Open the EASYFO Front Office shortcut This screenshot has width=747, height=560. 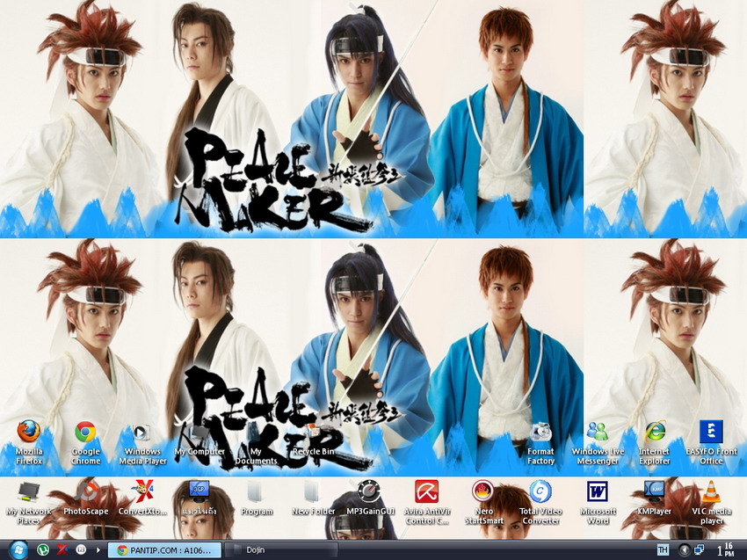(x=711, y=443)
